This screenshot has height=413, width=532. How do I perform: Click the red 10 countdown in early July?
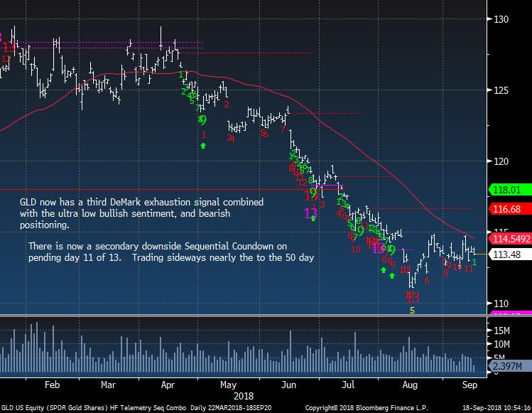[355, 250]
